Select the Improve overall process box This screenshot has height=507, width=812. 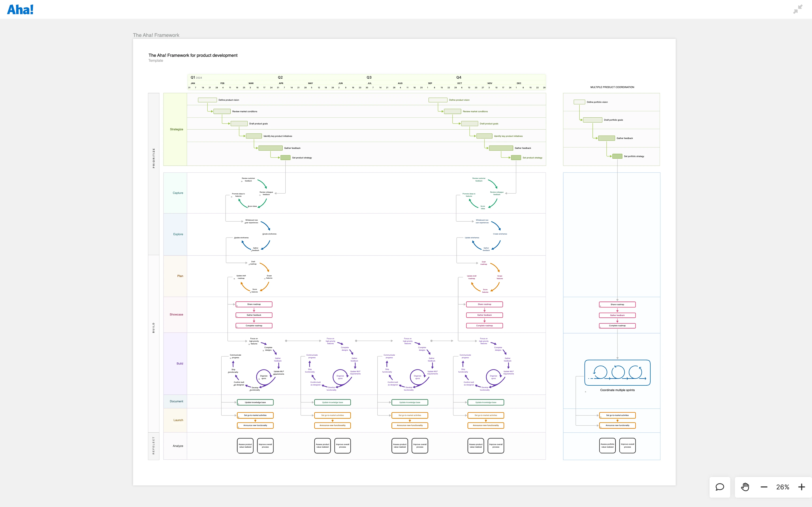pos(265,445)
